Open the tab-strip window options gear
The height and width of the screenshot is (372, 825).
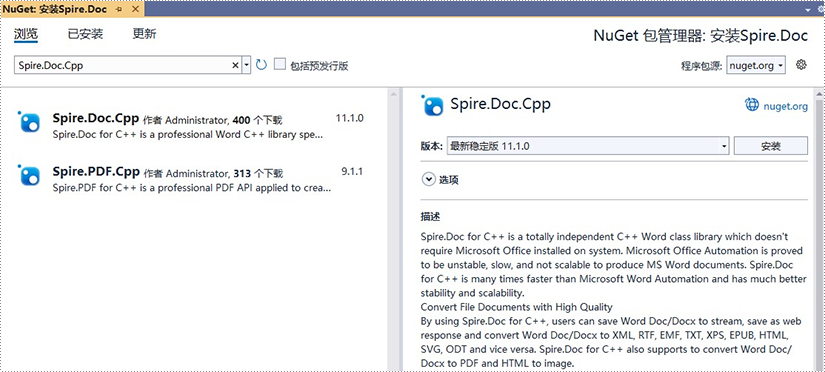click(822, 9)
